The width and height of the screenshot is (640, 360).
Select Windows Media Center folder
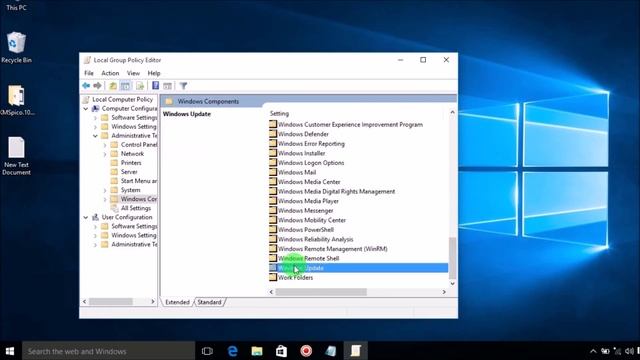(x=309, y=182)
